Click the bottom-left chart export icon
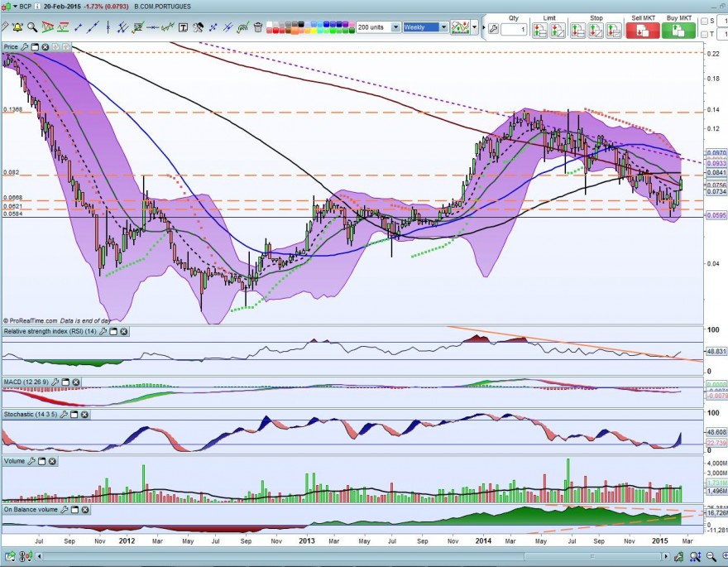This screenshot has height=567, width=728. pyautogui.click(x=10, y=556)
